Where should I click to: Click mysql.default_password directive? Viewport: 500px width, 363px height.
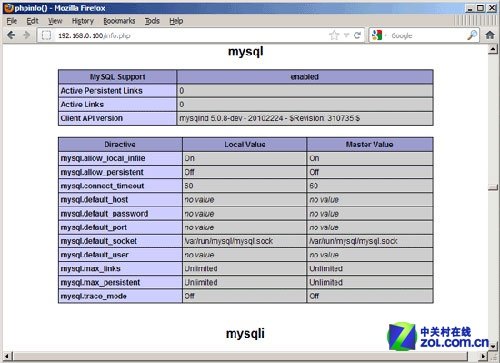104,214
